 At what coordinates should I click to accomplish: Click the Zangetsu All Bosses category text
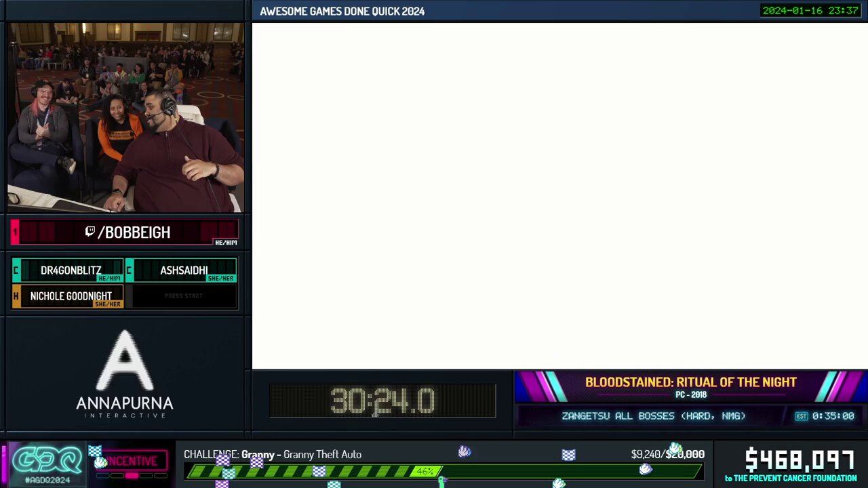coord(654,415)
